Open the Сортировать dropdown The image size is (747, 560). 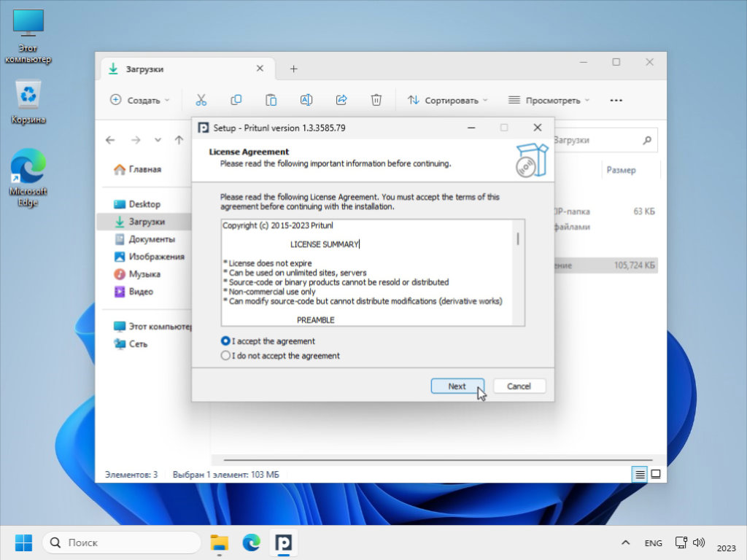point(447,100)
